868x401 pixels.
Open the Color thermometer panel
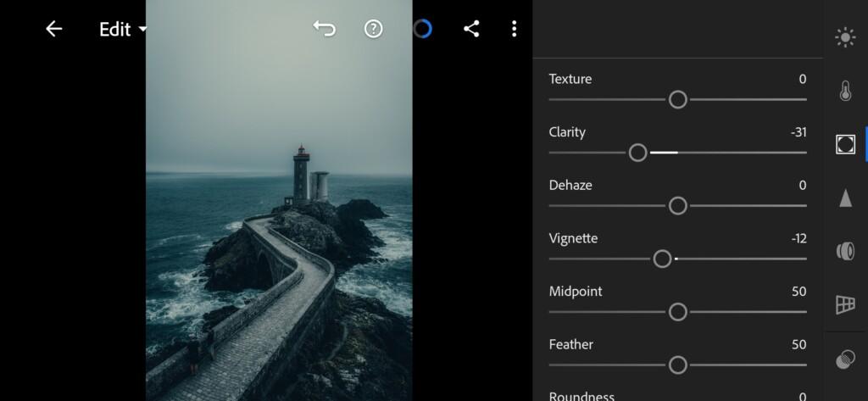pos(845,91)
